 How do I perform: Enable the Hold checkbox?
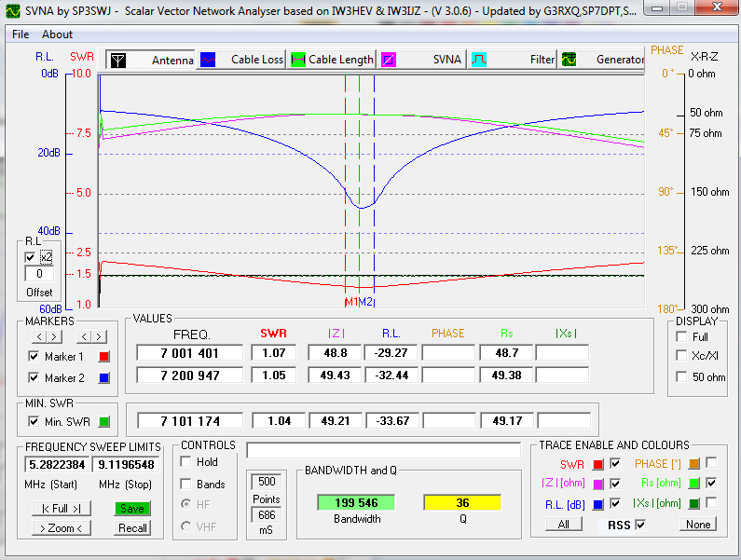186,462
